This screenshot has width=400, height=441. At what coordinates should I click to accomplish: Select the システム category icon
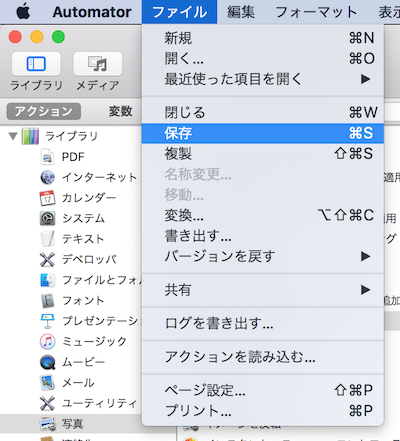47,218
